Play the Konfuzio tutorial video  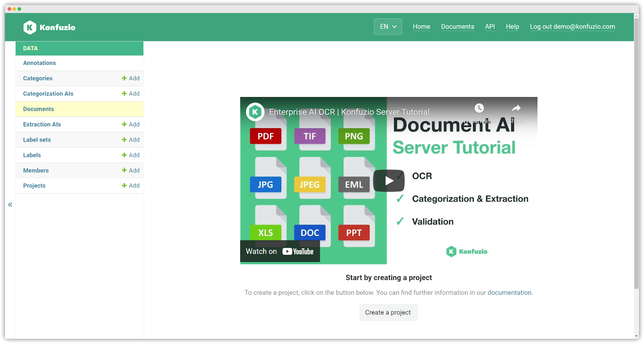coord(389,181)
